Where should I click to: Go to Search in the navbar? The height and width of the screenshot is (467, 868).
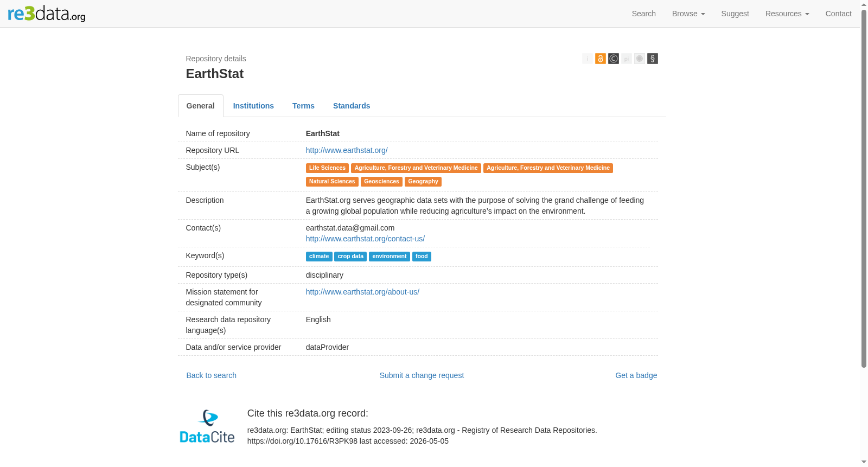click(644, 14)
